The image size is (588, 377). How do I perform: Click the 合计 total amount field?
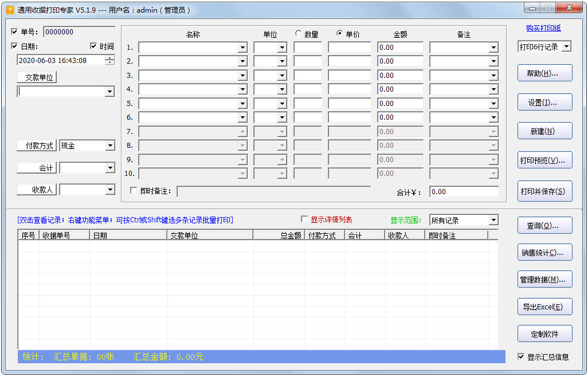464,192
